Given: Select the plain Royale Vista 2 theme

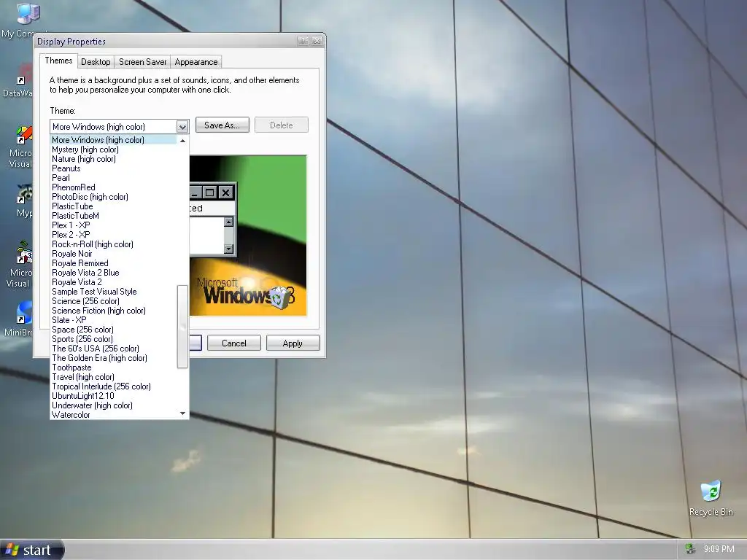Looking at the screenshot, I should [113, 282].
